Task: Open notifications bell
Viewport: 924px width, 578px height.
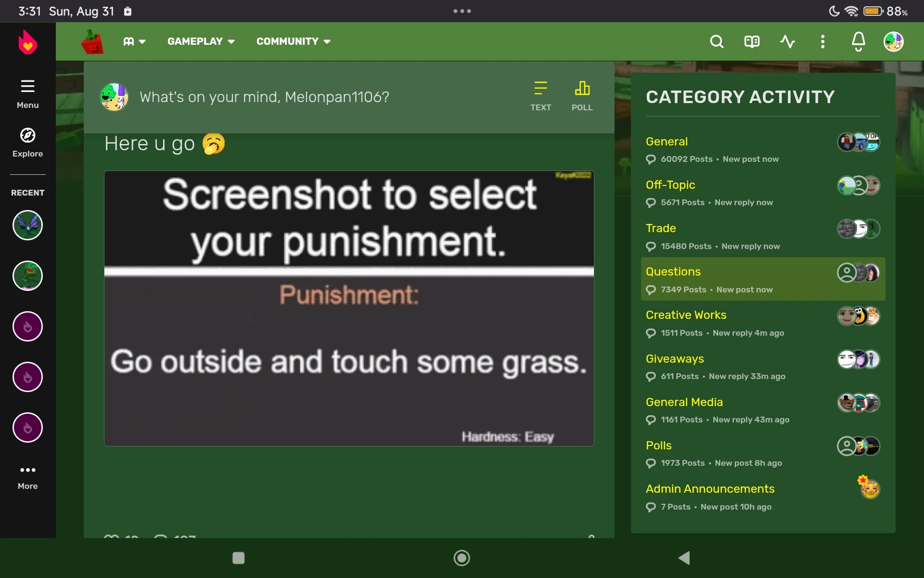Action: (858, 42)
